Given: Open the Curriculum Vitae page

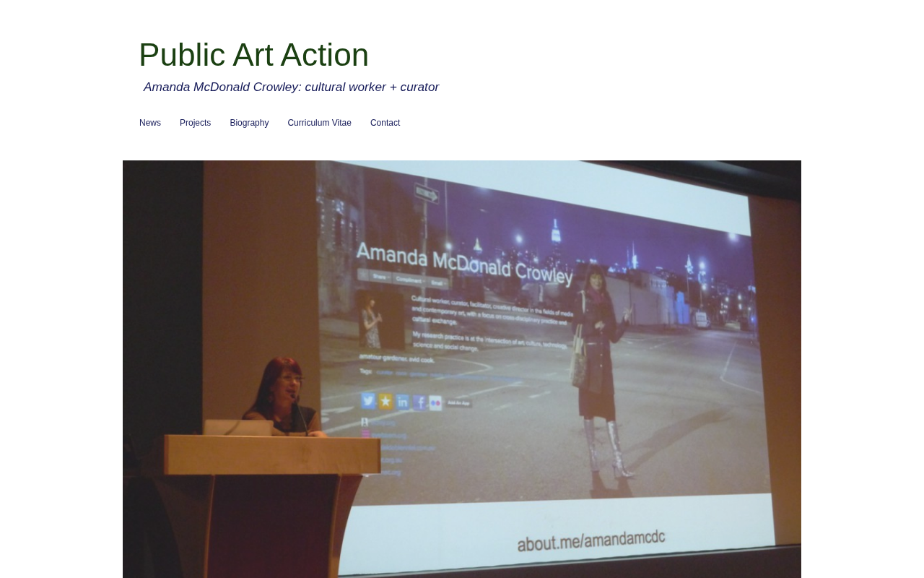Looking at the screenshot, I should tap(319, 123).
